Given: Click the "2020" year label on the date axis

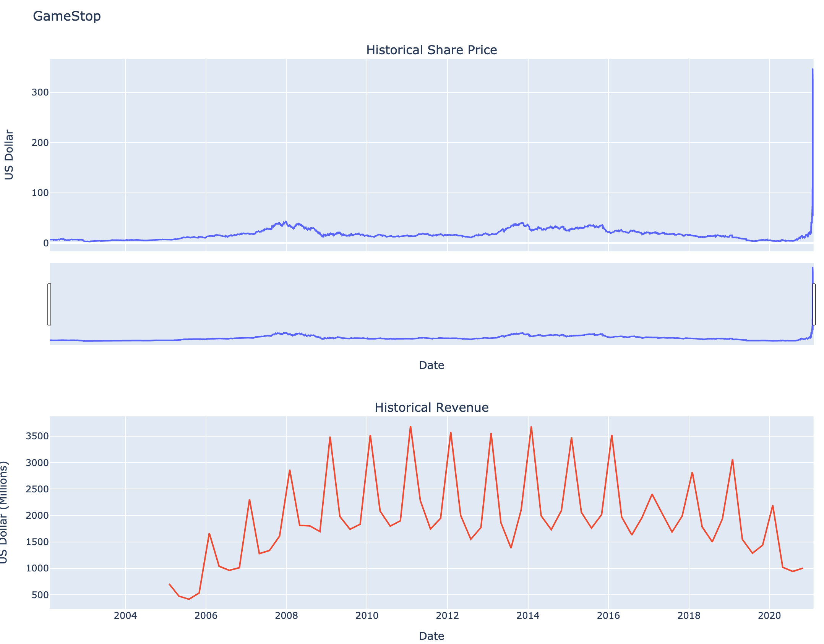Looking at the screenshot, I should pyautogui.click(x=769, y=615).
